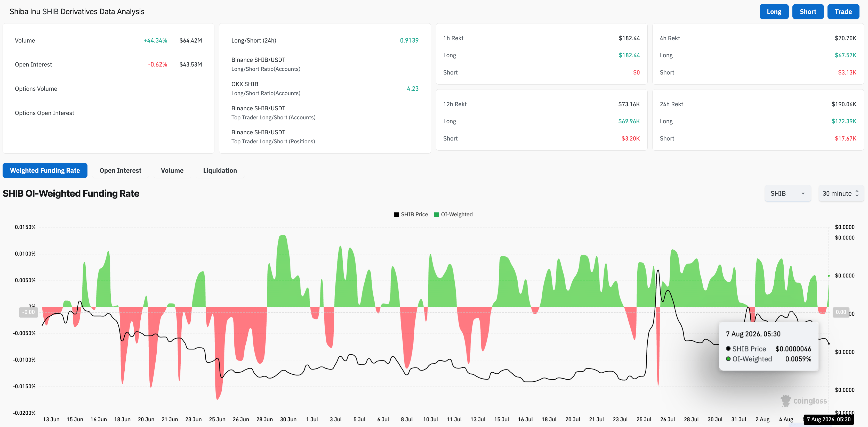Click the 24h Rekt total $190.06K
This screenshot has height=427, width=868.
844,104
